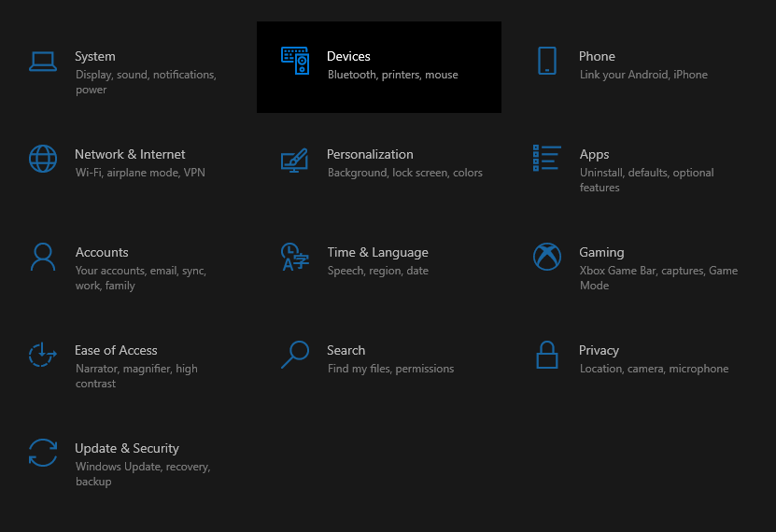Open Time & Language title text
The width and height of the screenshot is (776, 532).
(x=377, y=253)
